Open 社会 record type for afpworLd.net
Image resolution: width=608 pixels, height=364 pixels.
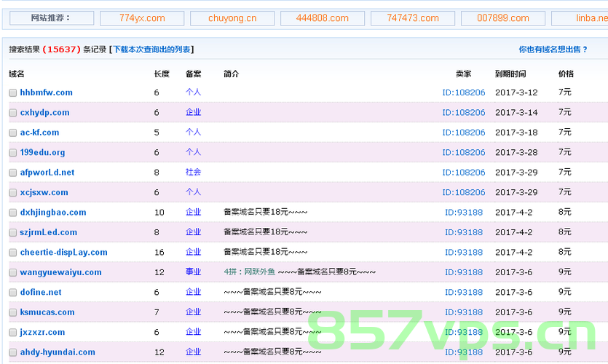[193, 172]
